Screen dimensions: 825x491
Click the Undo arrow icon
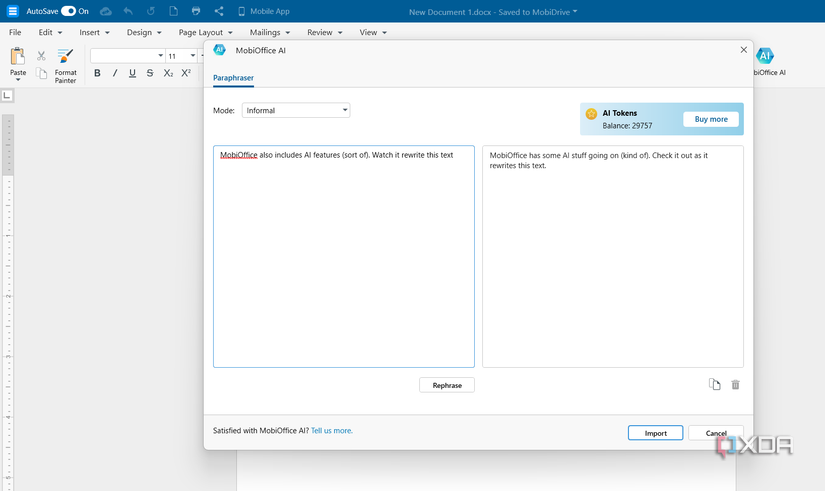[128, 11]
